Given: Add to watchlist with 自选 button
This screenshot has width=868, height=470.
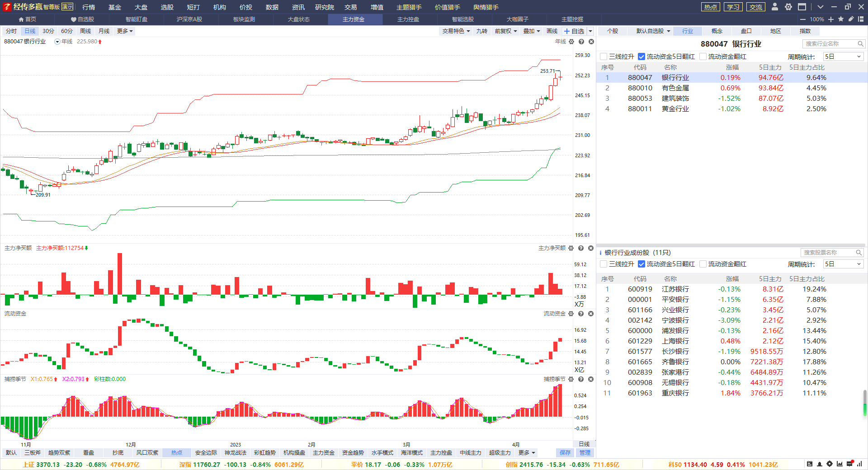Looking at the screenshot, I should tap(574, 31).
